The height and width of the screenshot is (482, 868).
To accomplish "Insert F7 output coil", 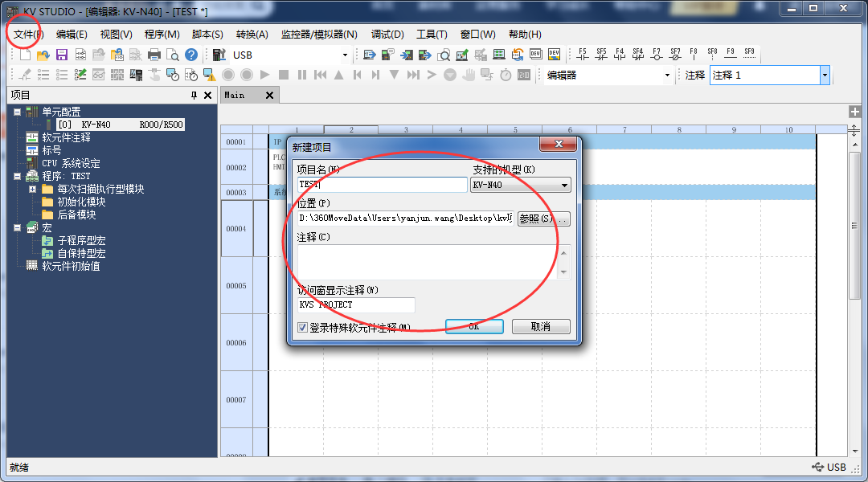I will click(657, 54).
